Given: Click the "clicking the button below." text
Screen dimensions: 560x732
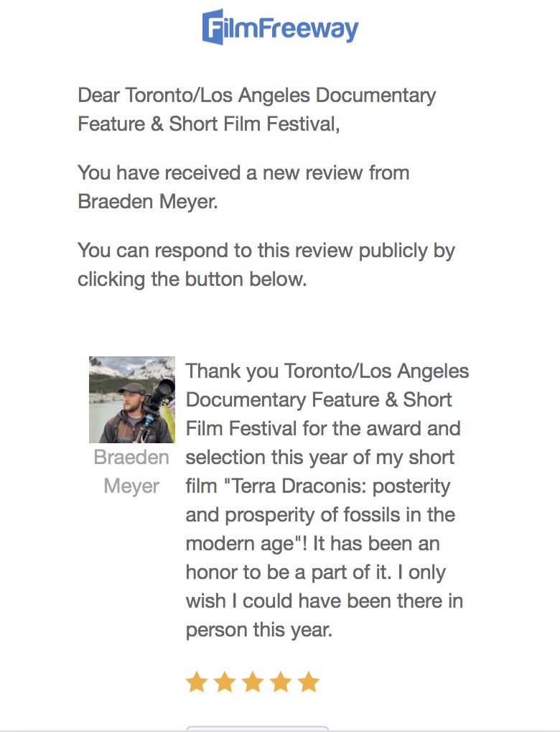Looking at the screenshot, I should click(x=192, y=279).
